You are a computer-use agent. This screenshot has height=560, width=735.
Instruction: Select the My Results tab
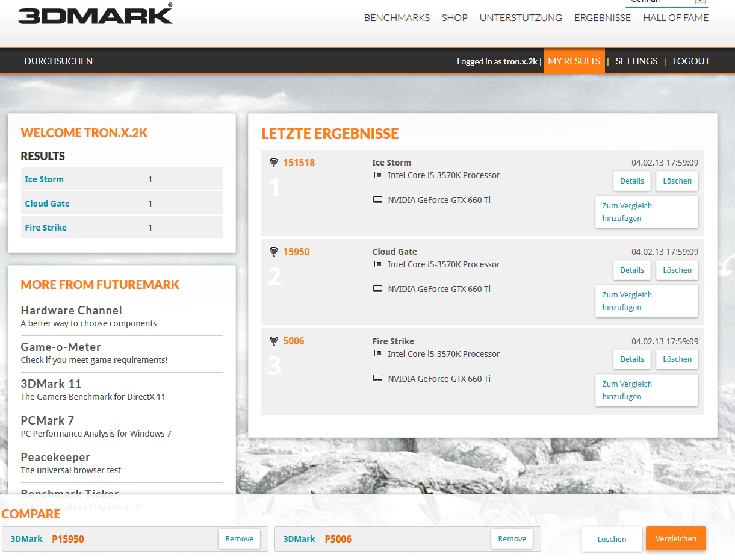tap(574, 61)
